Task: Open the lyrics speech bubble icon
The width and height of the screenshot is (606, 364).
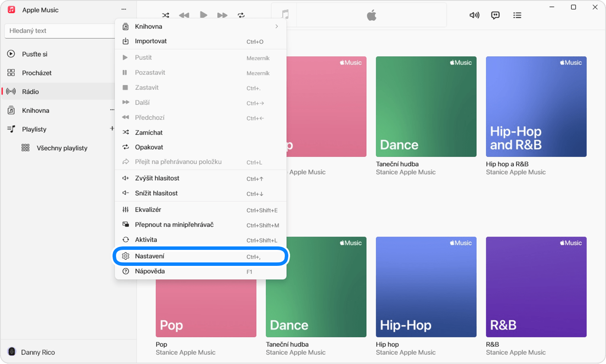Action: point(496,15)
